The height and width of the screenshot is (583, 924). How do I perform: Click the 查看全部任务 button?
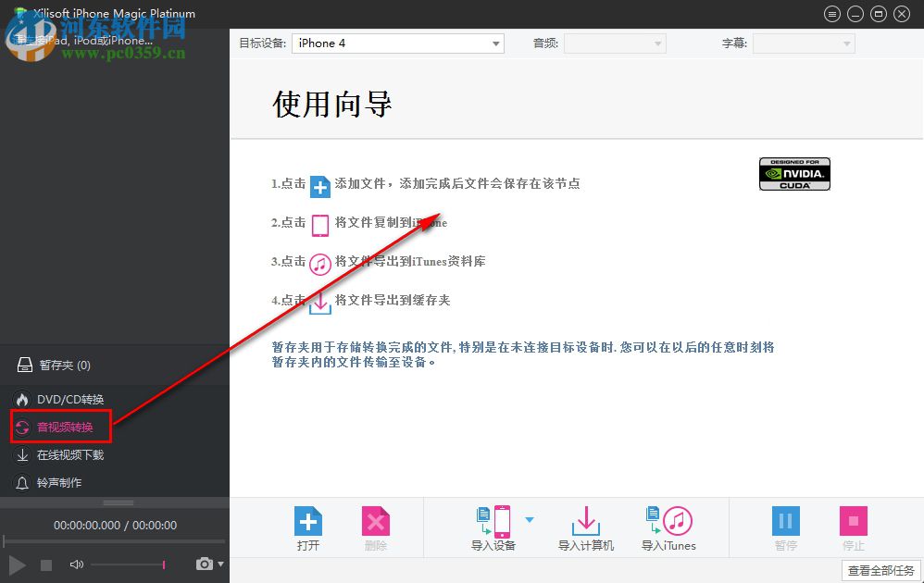880,570
